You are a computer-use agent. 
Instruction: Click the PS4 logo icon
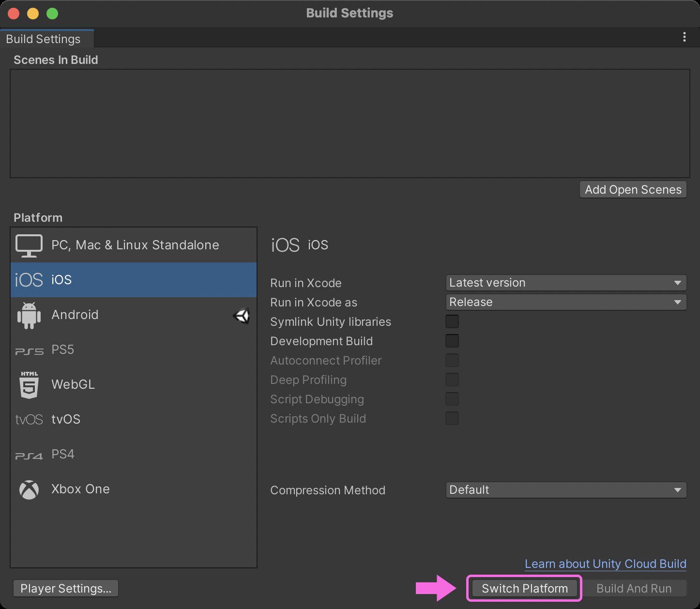pos(29,456)
